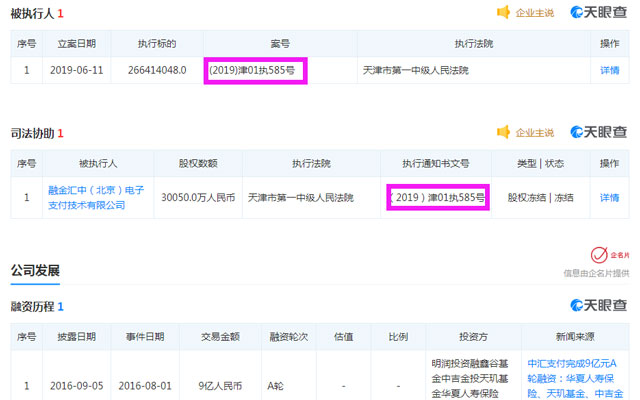Open 企业主说 link in 司法协助 header
This screenshot has width=640, height=400.
click(535, 133)
